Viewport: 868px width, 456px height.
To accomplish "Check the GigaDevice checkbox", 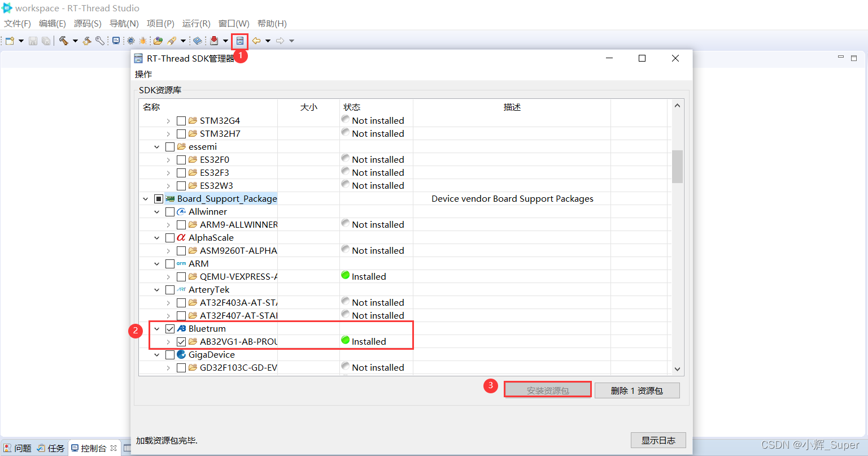I will click(170, 355).
